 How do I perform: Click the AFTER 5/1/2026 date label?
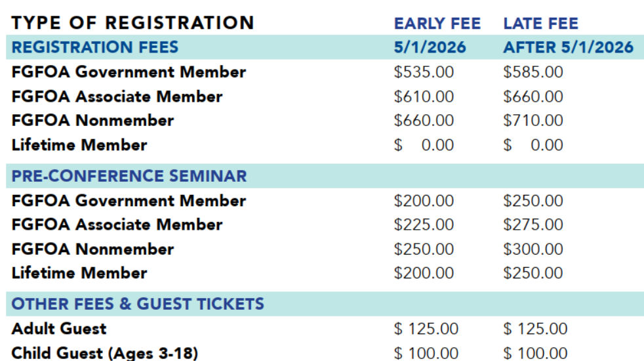pos(568,47)
